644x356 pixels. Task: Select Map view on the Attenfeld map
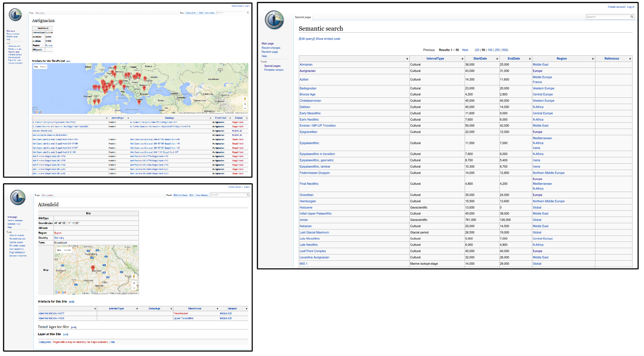[x=59, y=250]
